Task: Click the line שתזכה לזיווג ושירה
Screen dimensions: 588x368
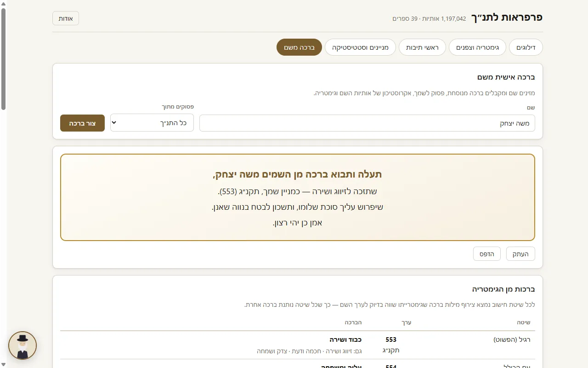Action: pos(298,191)
